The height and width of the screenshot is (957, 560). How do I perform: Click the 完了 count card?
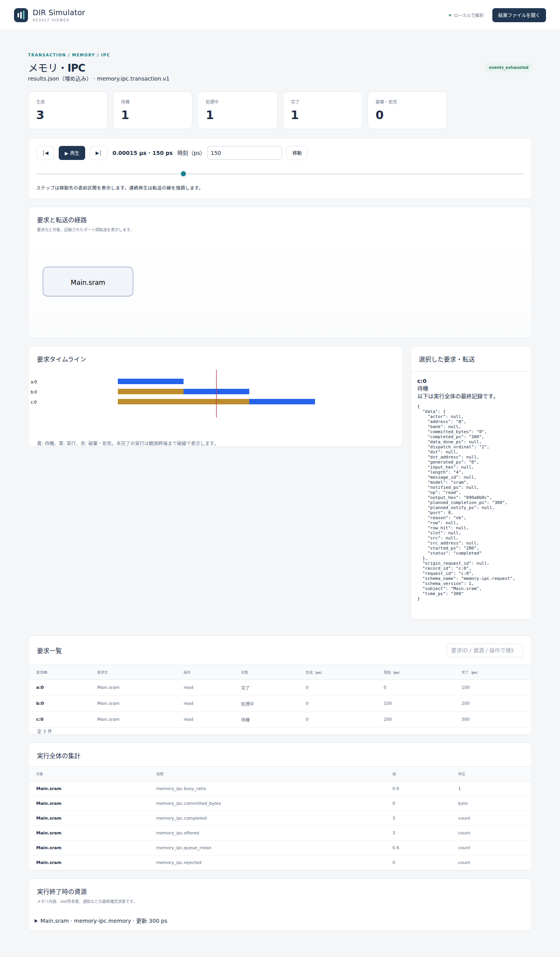pos(322,110)
